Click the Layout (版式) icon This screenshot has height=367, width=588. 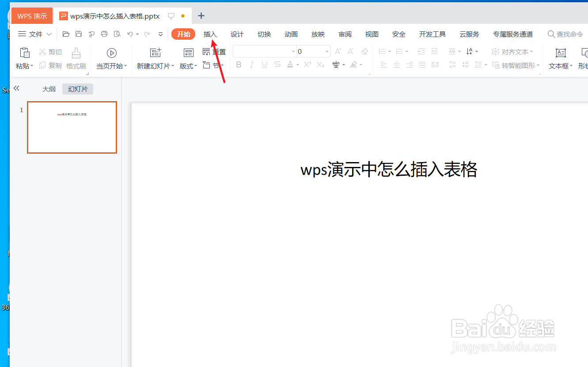pyautogui.click(x=189, y=53)
